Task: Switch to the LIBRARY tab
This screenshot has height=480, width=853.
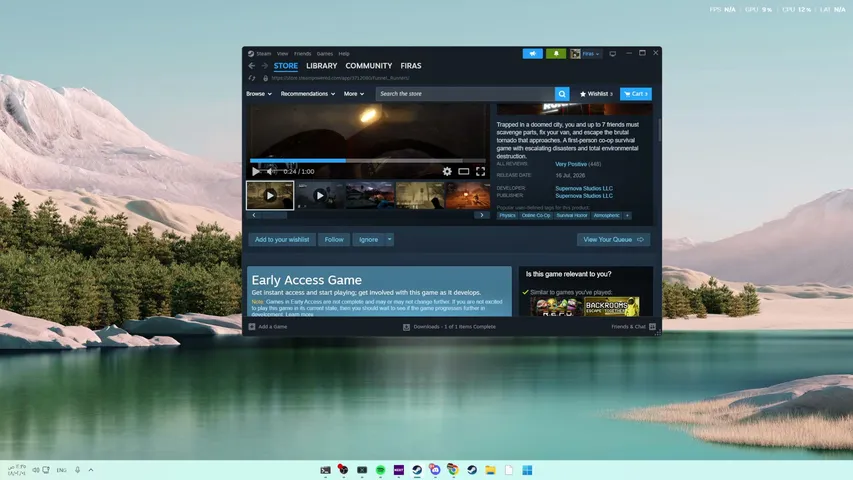Action: tap(322, 66)
